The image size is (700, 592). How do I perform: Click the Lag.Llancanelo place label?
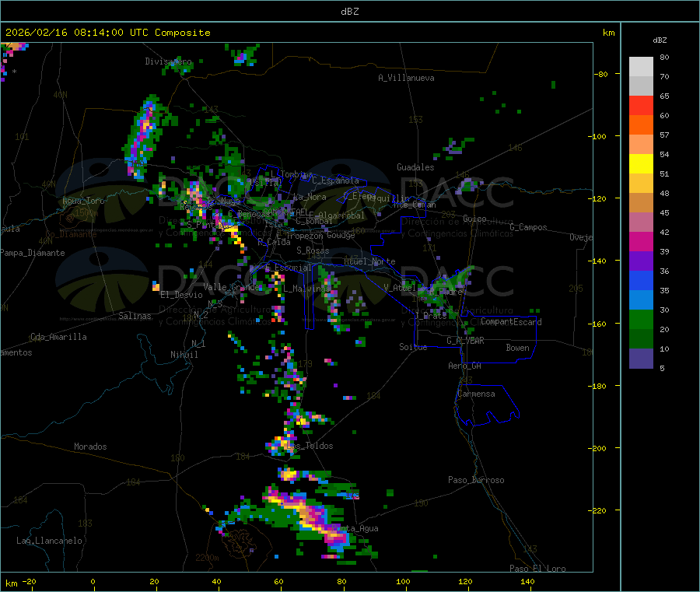(49, 541)
